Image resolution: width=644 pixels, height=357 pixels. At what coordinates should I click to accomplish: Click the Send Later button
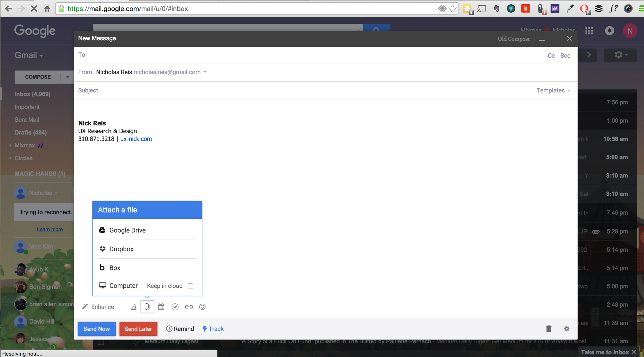(138, 329)
